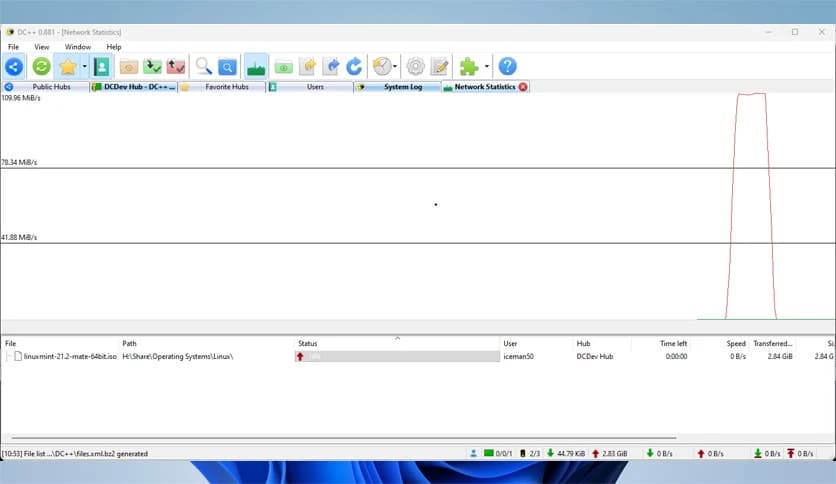
Task: Click the green slots indicator showing 0/0/1
Action: (498, 454)
